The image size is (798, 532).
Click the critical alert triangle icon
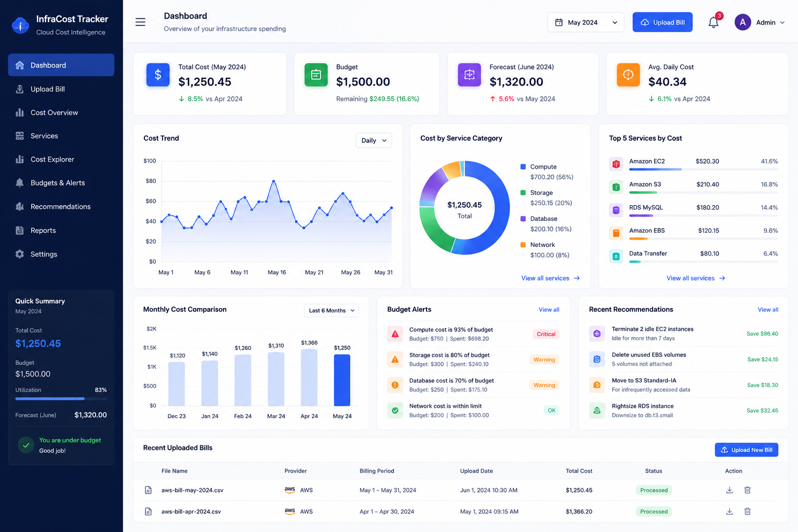[395, 334]
